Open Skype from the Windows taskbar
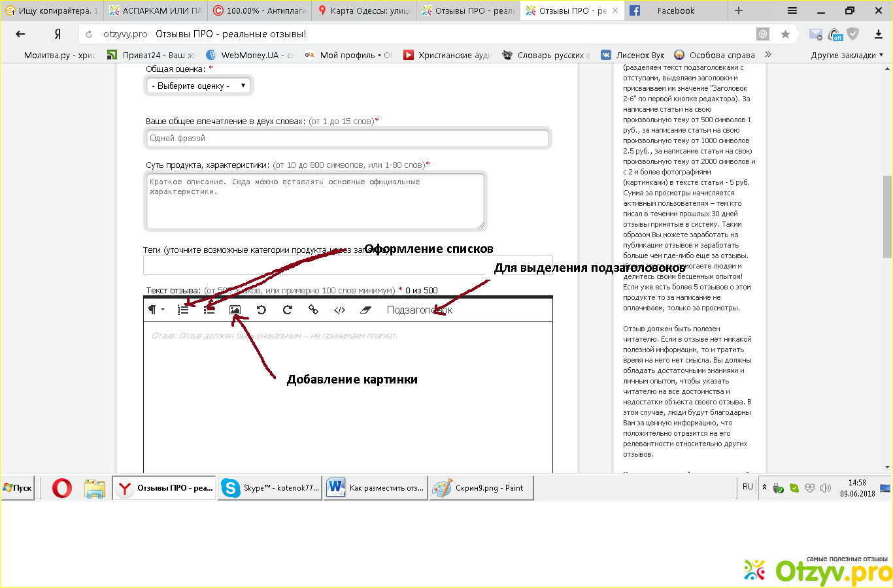The image size is (893, 588). (x=271, y=488)
